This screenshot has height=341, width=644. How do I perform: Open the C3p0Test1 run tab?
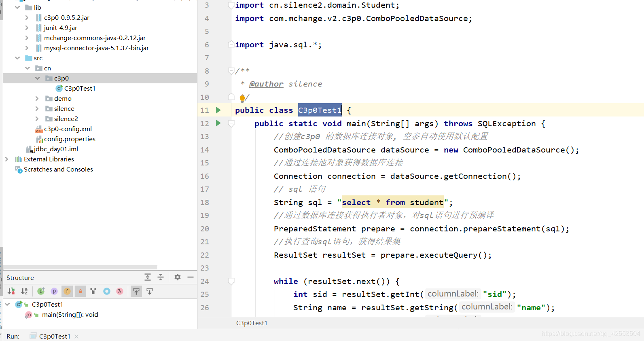[x=55, y=336]
